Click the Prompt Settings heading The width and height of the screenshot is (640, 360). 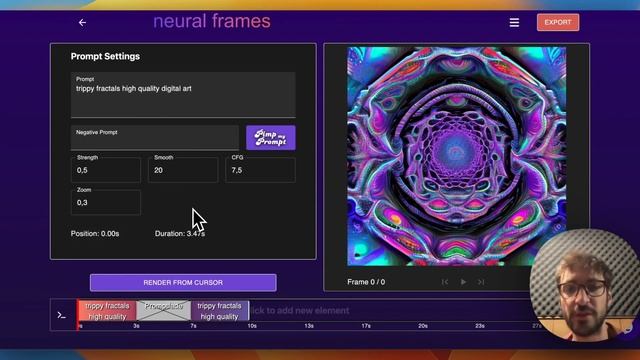pyautogui.click(x=105, y=56)
